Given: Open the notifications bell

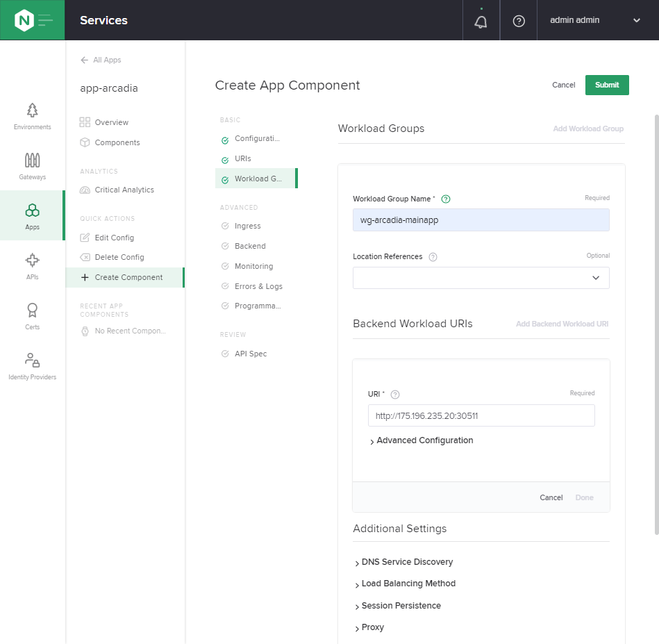Looking at the screenshot, I should click(x=481, y=21).
